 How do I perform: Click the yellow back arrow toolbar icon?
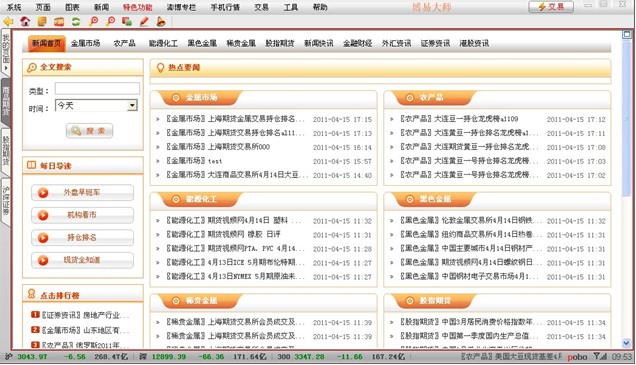pyautogui.click(x=8, y=21)
